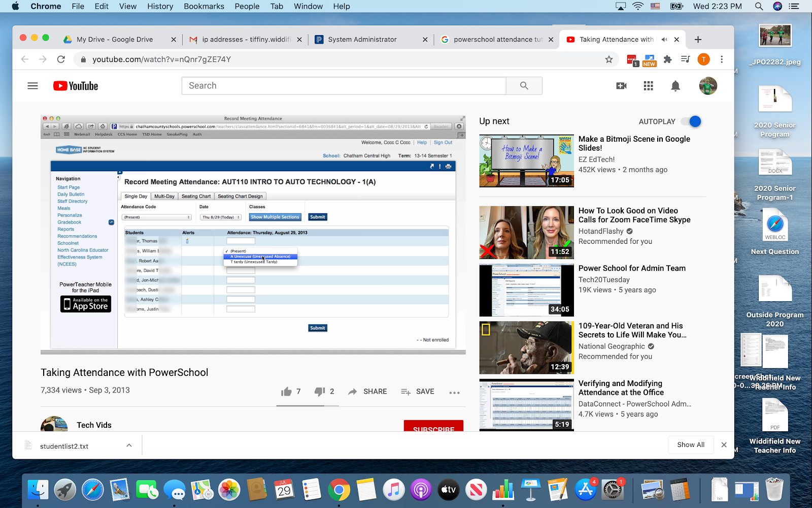Open the Tech Vids channel name link
The image size is (812, 508).
click(x=94, y=425)
